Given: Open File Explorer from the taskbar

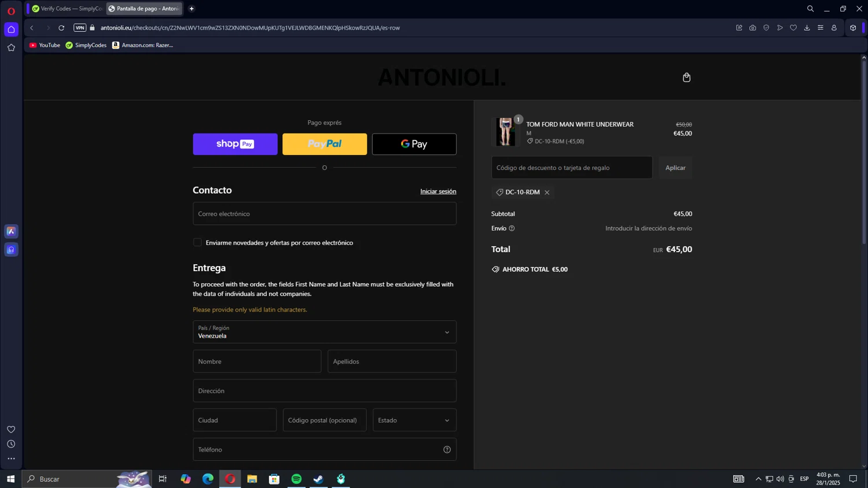Looking at the screenshot, I should 252,479.
